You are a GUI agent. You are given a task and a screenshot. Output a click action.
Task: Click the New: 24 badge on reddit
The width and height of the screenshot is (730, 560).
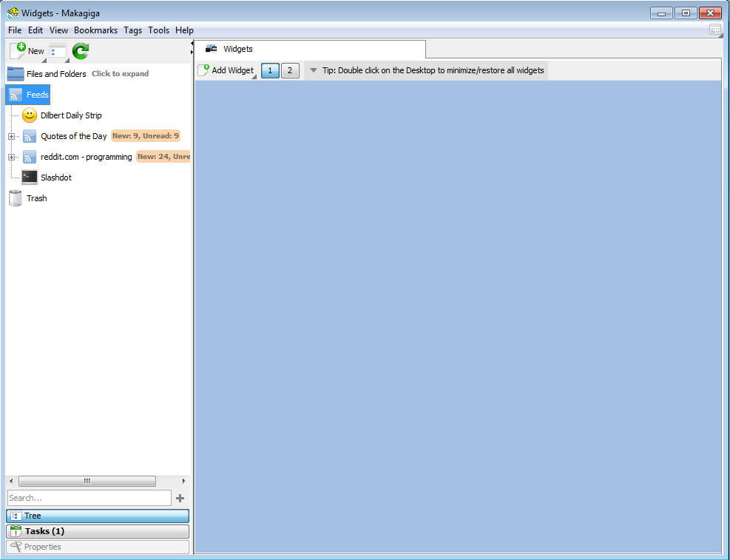[163, 156]
